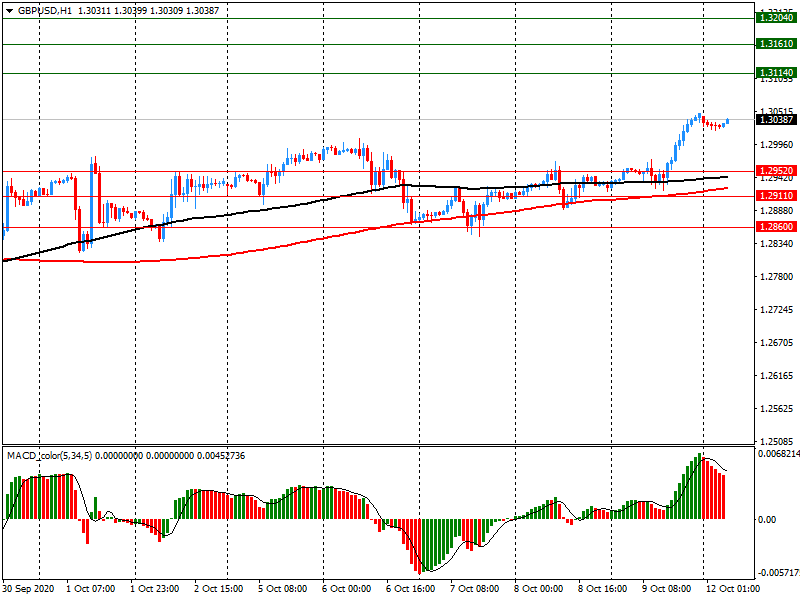Click the MACD_color(5,34,5) indicator label
Viewport: 800px width, 600px height.
pyautogui.click(x=49, y=456)
